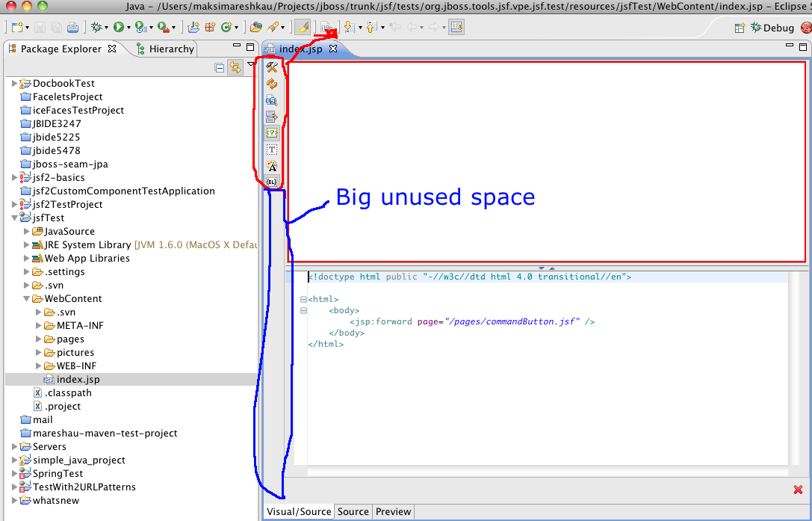Select the Package Explorer tab

[61, 49]
